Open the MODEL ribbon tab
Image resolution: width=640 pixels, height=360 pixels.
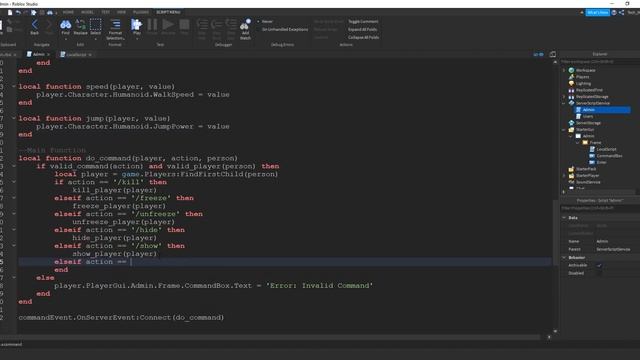tap(87, 12)
